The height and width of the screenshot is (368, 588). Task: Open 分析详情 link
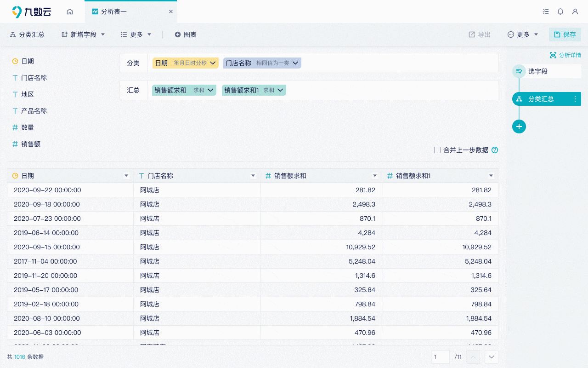[x=565, y=55]
